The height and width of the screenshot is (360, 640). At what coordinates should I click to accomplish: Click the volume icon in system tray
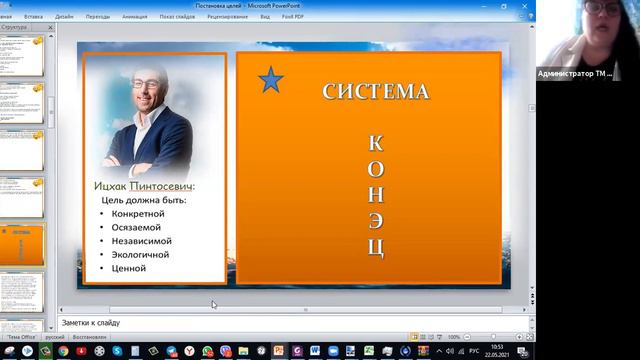click(450, 351)
